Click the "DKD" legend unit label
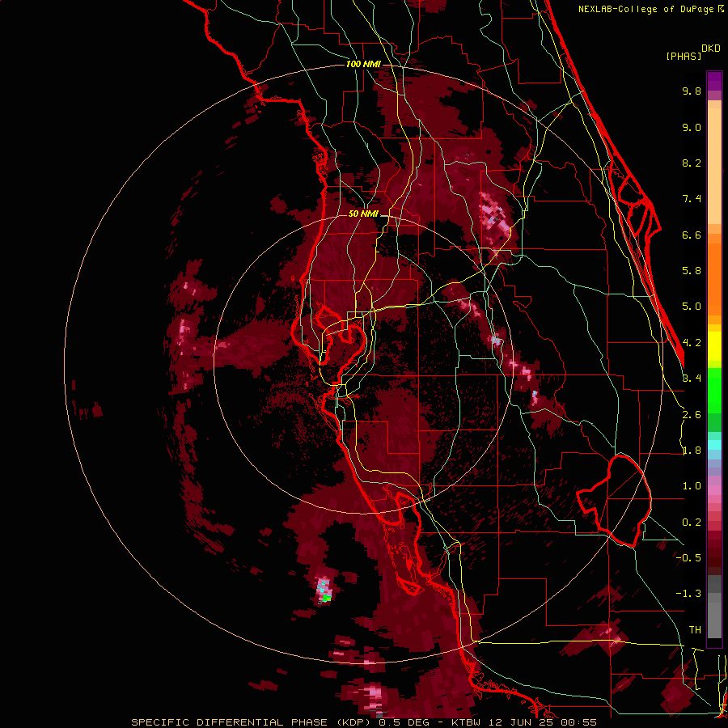 click(x=711, y=49)
